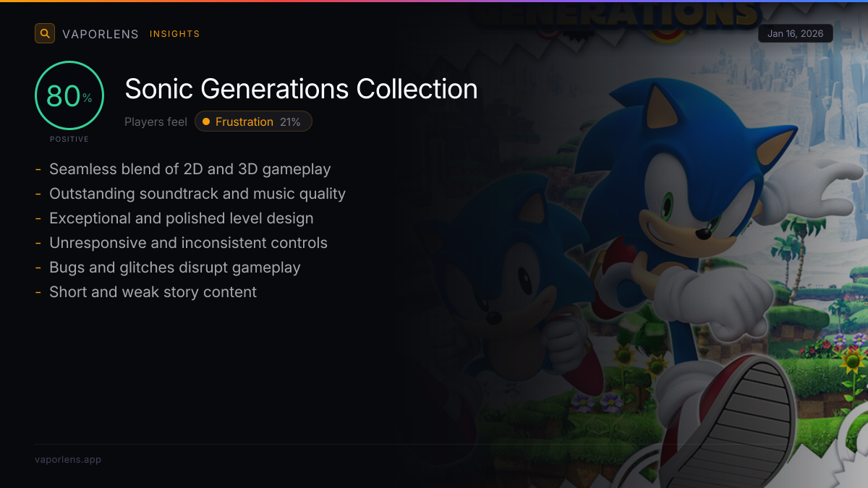Click the POSITIVE label under the score
Screen dimensions: 868x488
tap(69, 139)
